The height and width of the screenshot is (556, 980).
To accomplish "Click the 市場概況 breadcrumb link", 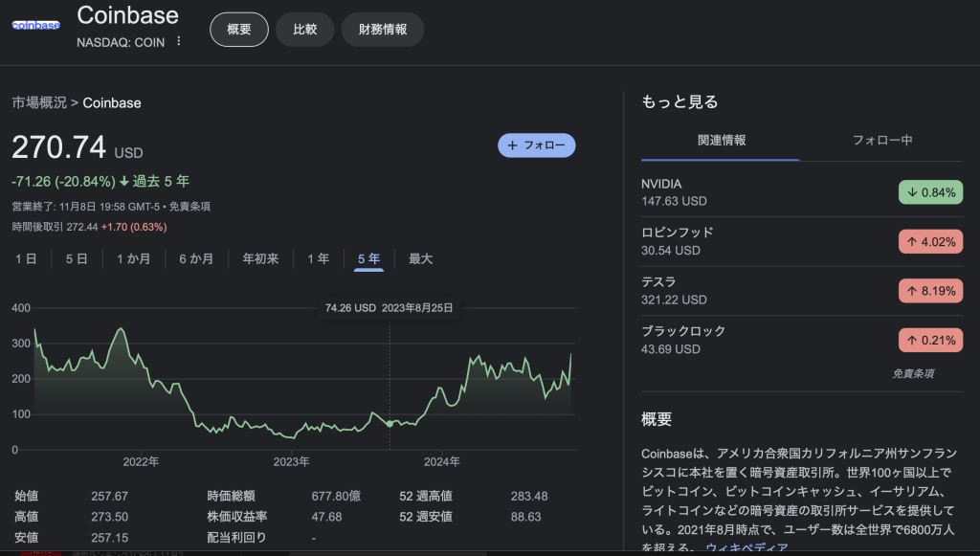I will click(x=39, y=102).
